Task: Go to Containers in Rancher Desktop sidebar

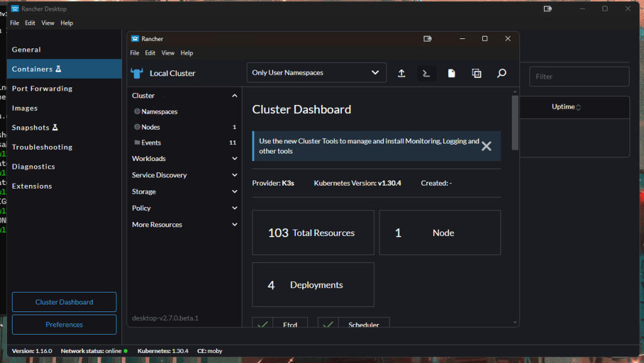Action: [64, 69]
